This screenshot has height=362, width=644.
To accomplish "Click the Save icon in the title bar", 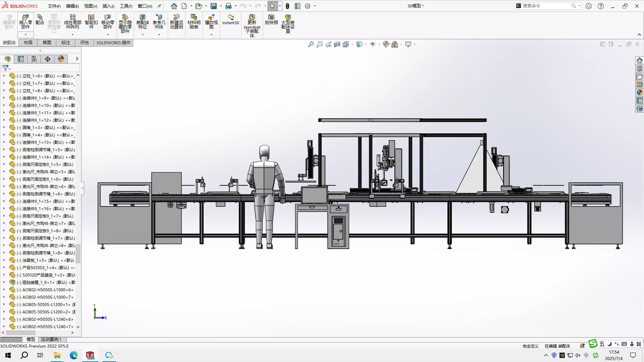I will coord(214,6).
